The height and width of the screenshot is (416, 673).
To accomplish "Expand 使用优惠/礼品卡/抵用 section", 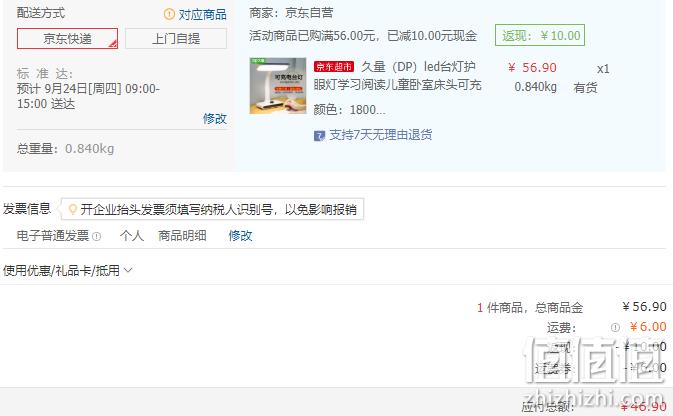I will (x=68, y=270).
